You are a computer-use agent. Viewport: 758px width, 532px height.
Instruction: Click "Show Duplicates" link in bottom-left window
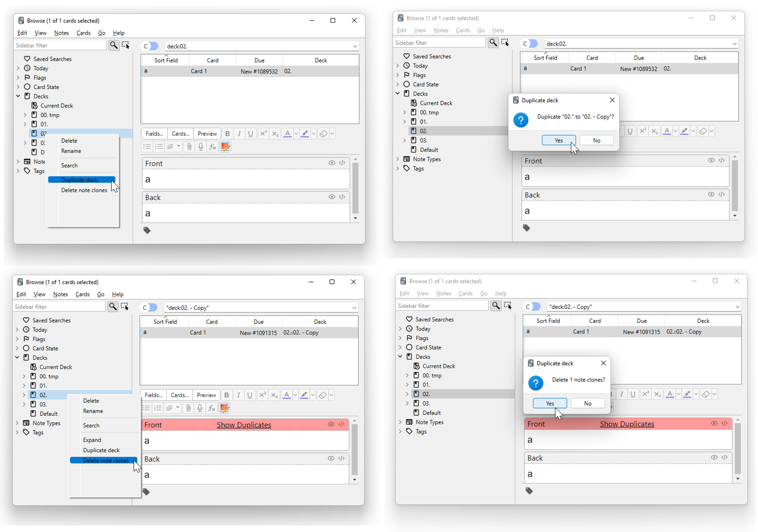244,425
